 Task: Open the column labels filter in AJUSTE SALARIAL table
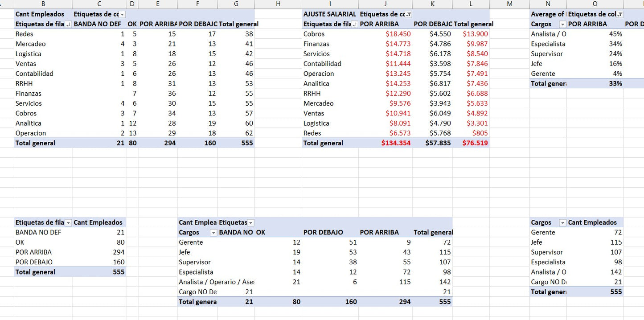coord(409,14)
